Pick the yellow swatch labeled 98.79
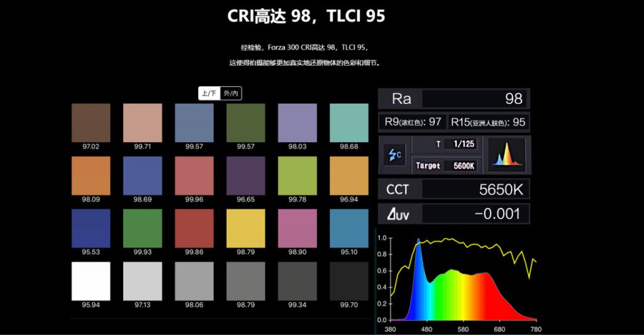 [246, 229]
